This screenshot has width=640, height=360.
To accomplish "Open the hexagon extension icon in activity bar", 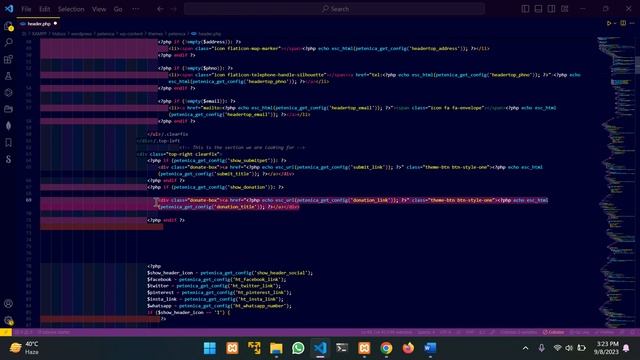I will point(8,93).
